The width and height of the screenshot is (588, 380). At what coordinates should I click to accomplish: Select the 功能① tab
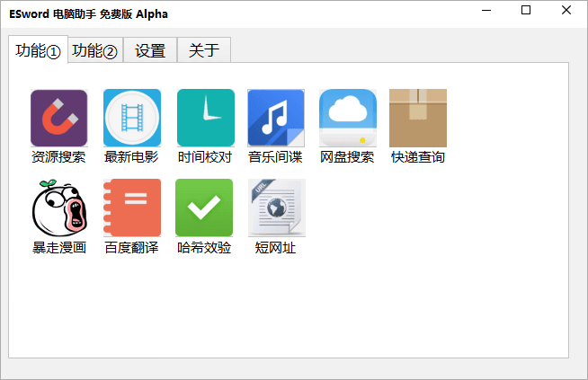tap(38, 50)
